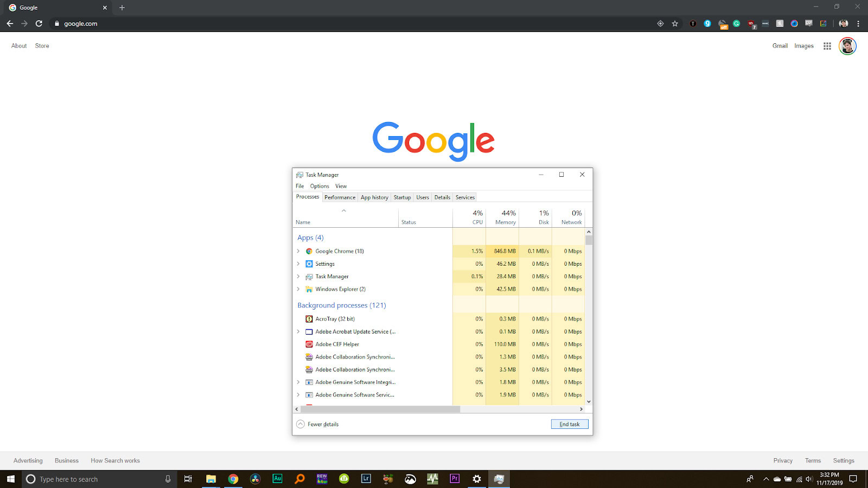Screen dimensions: 868x488
Task: Open the Windows Start menu
Action: pos(11,479)
